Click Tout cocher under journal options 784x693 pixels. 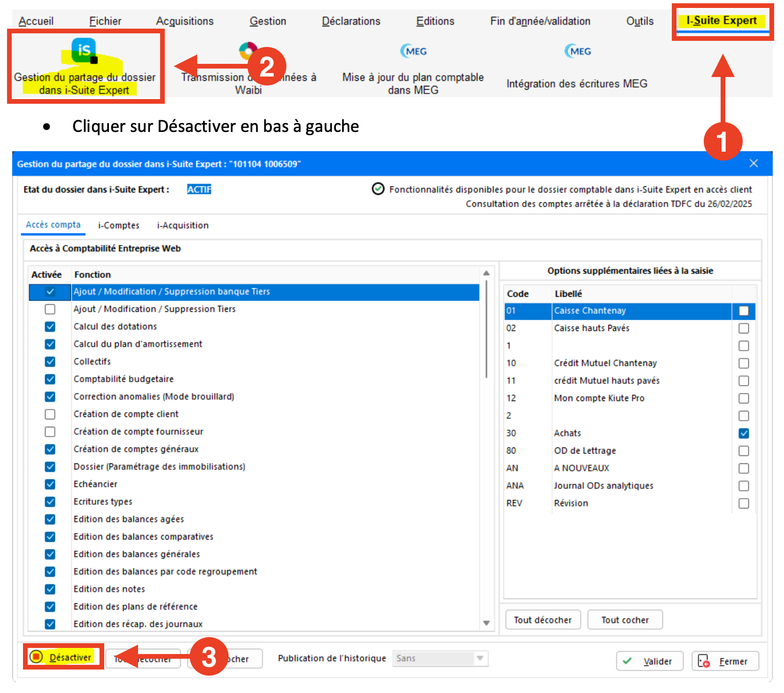tap(625, 620)
